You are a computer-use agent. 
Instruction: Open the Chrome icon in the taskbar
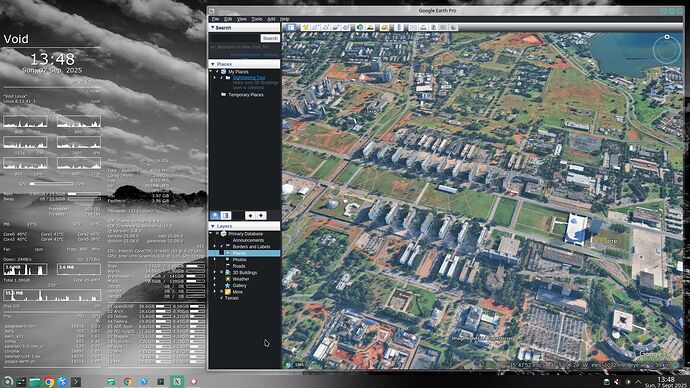pos(49,382)
